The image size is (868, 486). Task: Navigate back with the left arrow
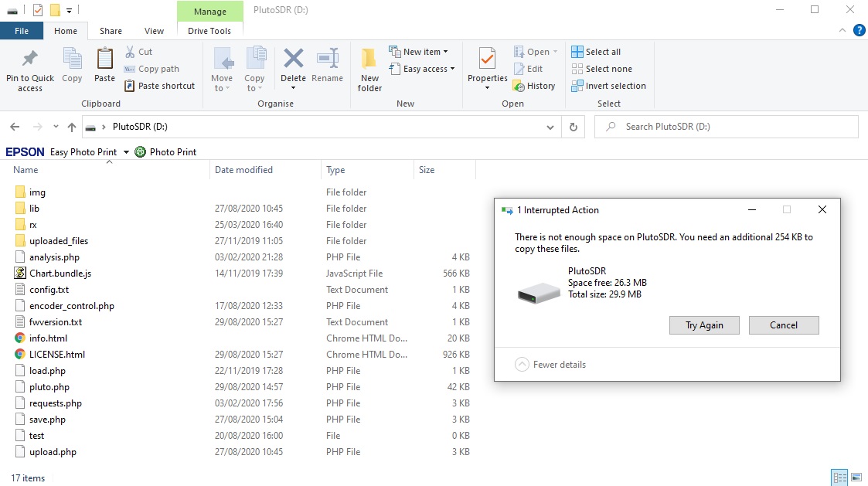point(15,127)
